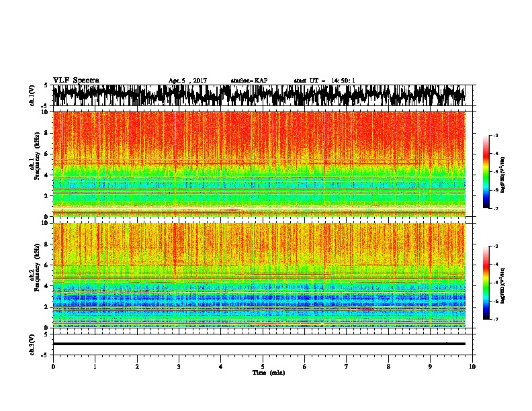Click the 'station=KAP' label
532x411 pixels.
[249, 81]
